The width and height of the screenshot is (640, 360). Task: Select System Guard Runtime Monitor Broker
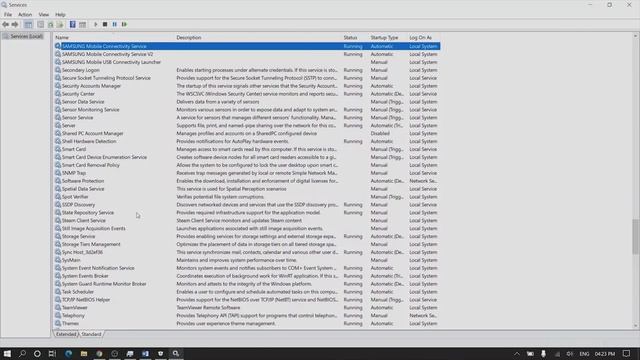(247, 284)
